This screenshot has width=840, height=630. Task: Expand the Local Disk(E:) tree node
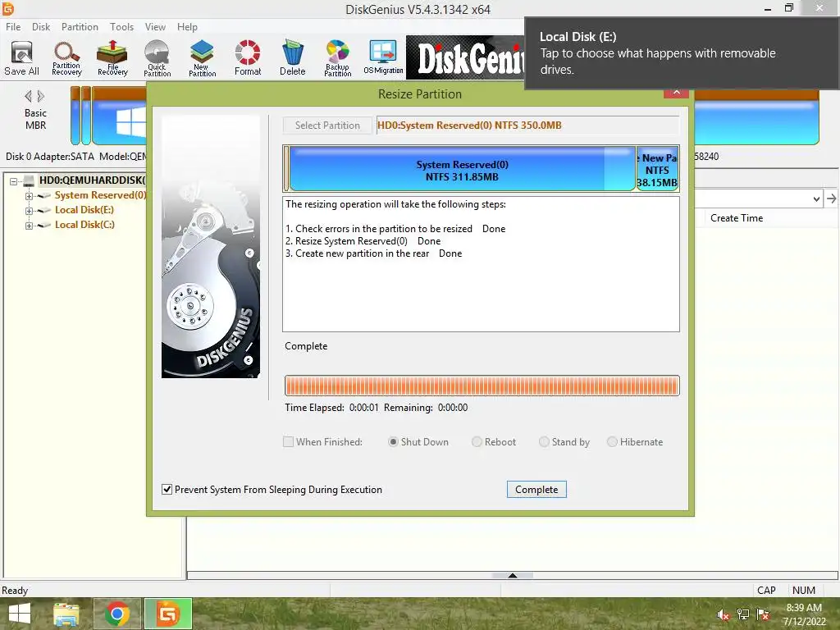(x=29, y=211)
